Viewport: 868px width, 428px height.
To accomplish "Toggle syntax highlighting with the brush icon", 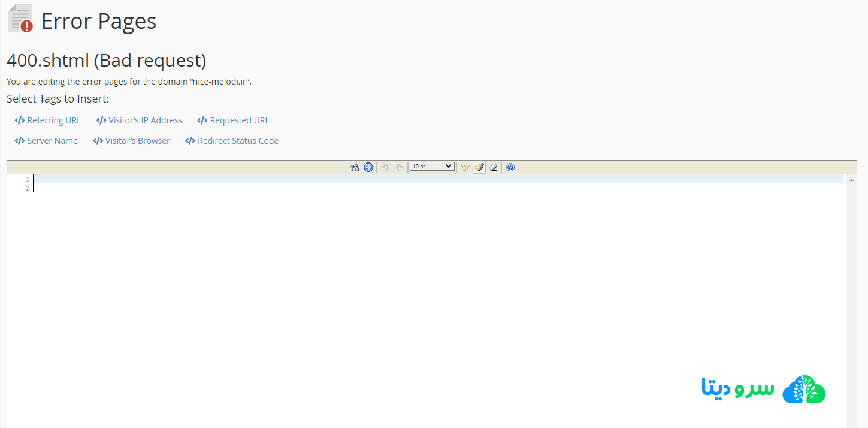I will click(x=479, y=167).
